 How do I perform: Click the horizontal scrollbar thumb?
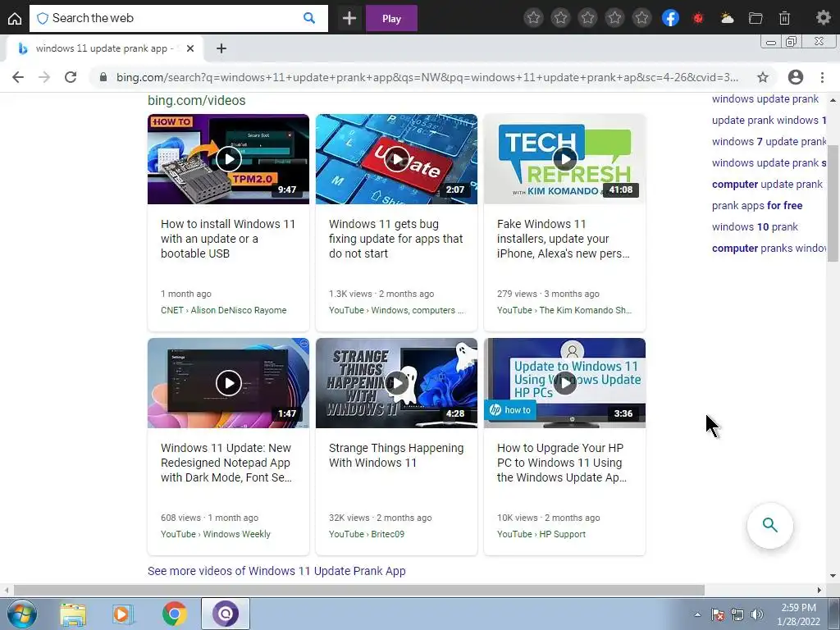[x=359, y=590]
